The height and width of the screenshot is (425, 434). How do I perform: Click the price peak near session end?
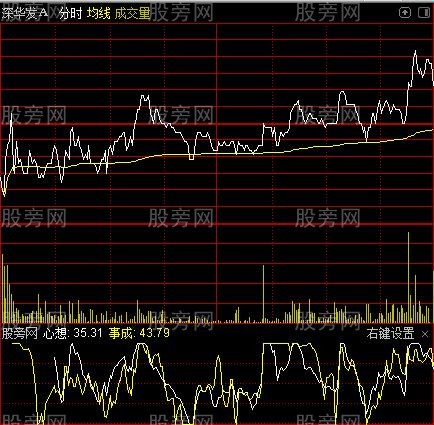[x=415, y=51]
